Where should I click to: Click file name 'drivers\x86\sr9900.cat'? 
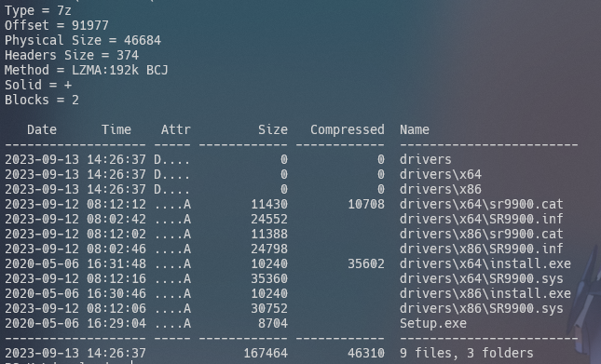pyautogui.click(x=482, y=235)
